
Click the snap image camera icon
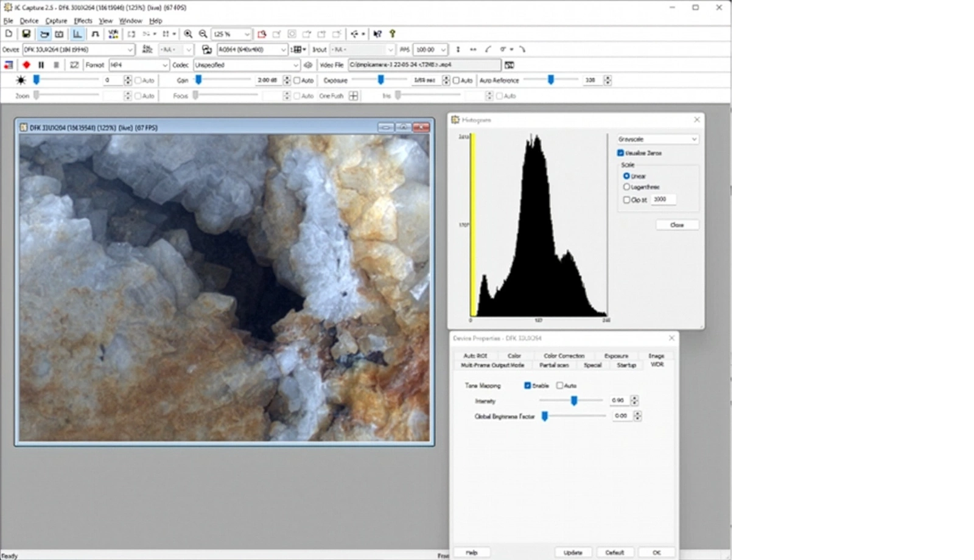coord(59,34)
